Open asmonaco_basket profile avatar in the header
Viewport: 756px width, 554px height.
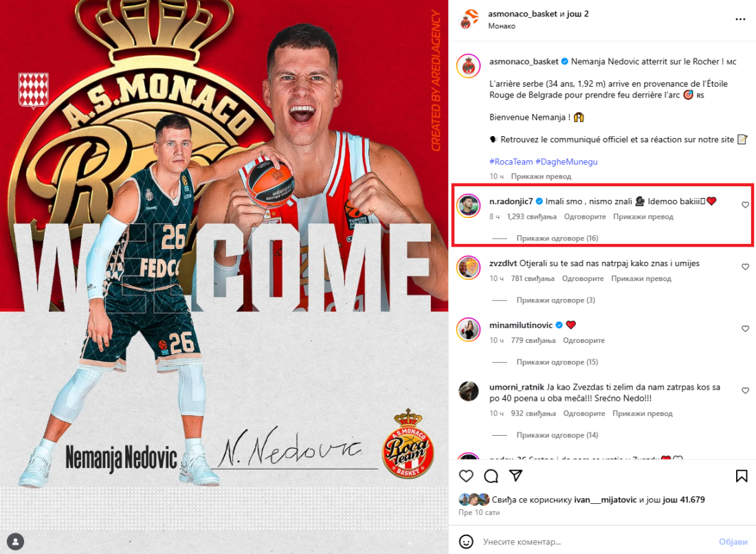click(x=467, y=19)
